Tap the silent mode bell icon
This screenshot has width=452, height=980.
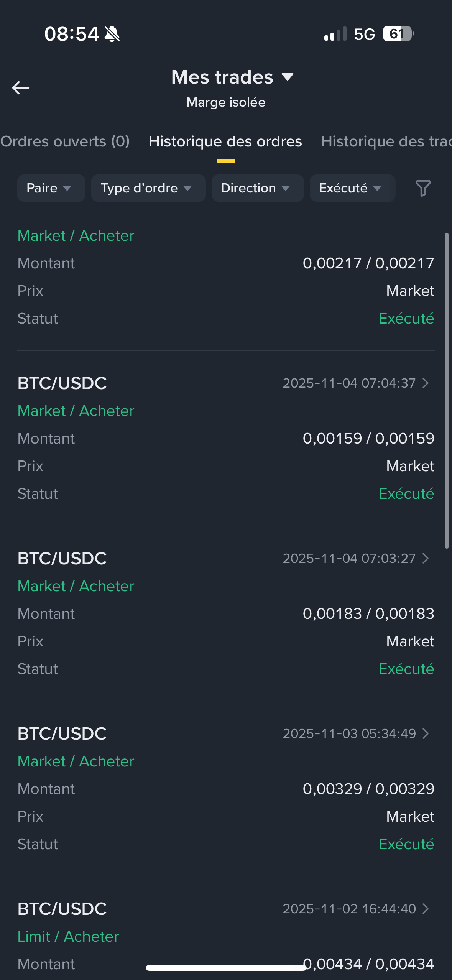[112, 34]
